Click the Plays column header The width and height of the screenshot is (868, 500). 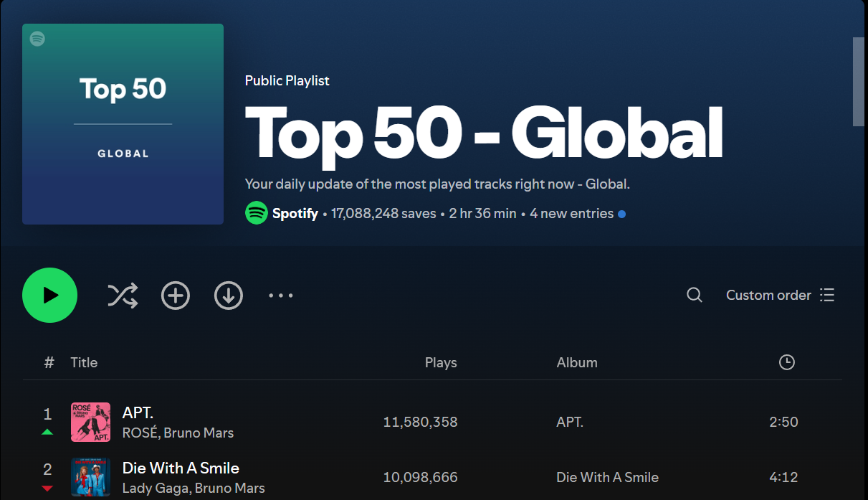[441, 362]
